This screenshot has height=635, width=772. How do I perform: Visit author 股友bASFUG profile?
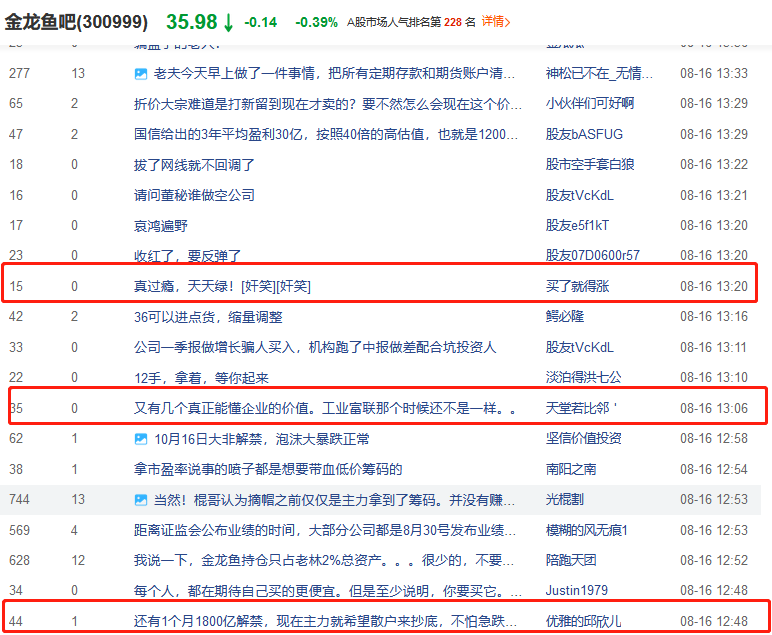pos(584,134)
